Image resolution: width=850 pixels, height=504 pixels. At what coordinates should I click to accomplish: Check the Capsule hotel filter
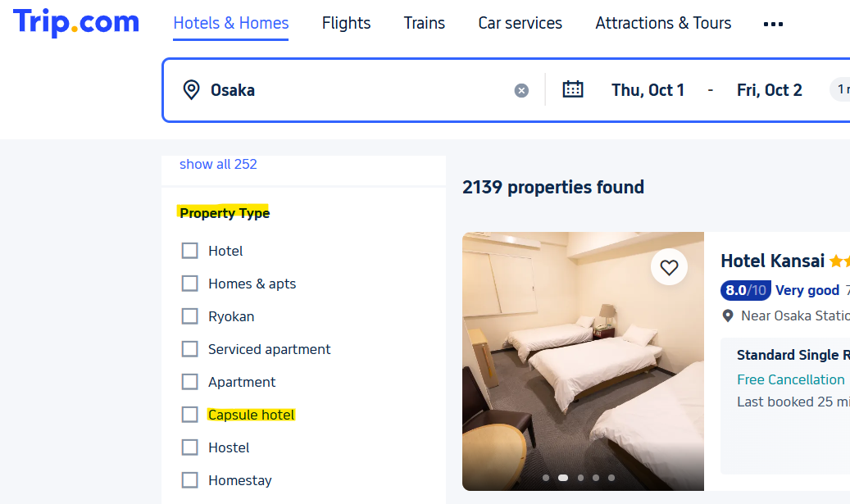[190, 415]
